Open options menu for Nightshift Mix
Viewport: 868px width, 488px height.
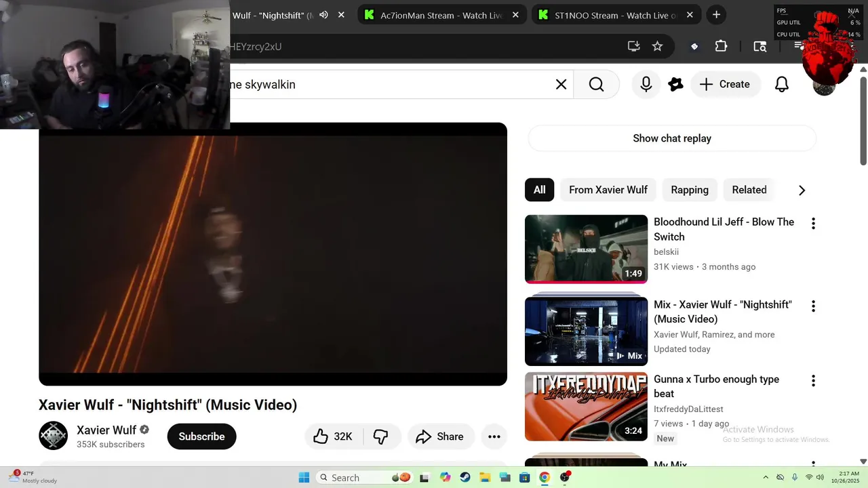tap(813, 306)
